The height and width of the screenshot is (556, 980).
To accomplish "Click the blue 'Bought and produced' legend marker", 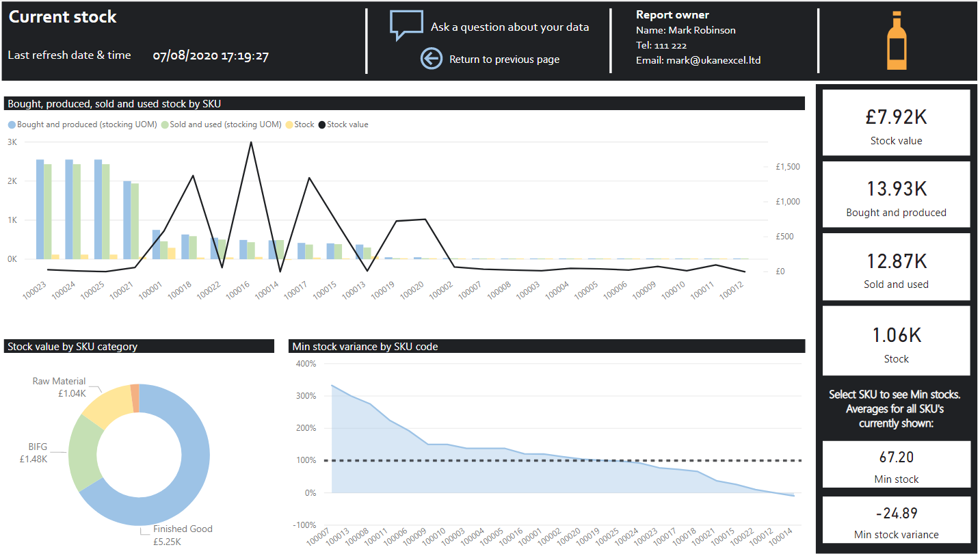I will tap(12, 124).
